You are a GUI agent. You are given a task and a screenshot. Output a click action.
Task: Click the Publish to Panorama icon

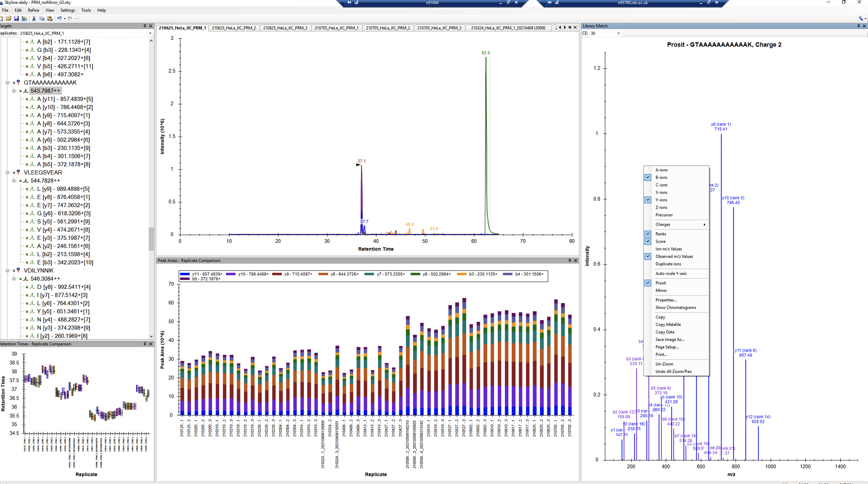coord(24,19)
